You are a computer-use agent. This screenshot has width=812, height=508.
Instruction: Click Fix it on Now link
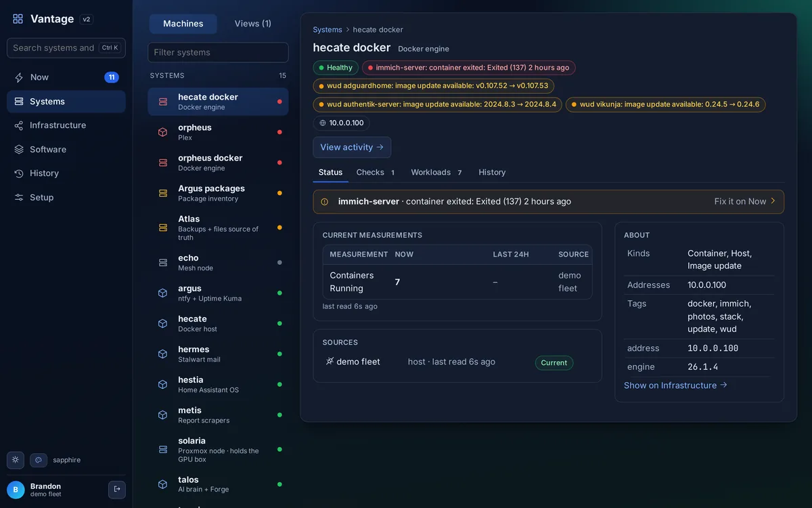(745, 202)
